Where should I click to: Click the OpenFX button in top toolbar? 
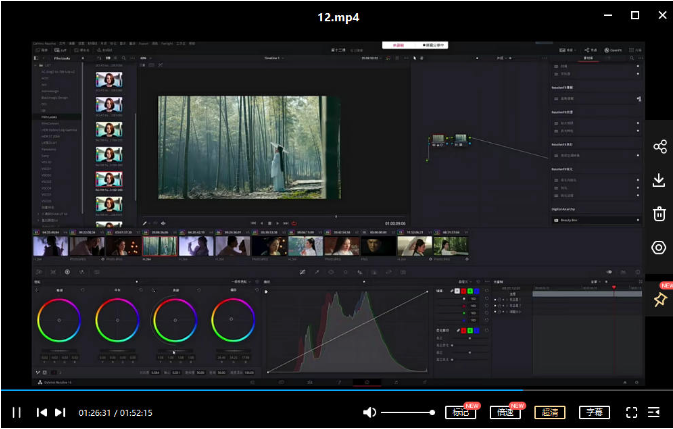coord(613,50)
